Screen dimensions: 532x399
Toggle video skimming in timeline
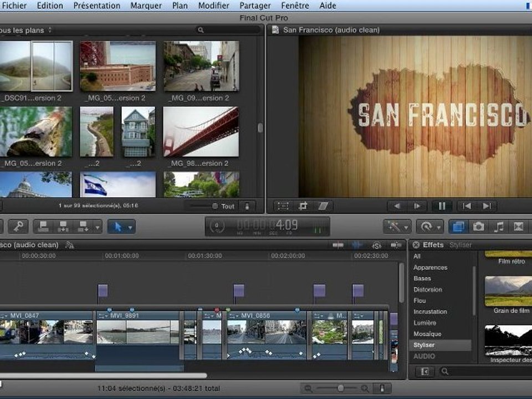(x=338, y=245)
